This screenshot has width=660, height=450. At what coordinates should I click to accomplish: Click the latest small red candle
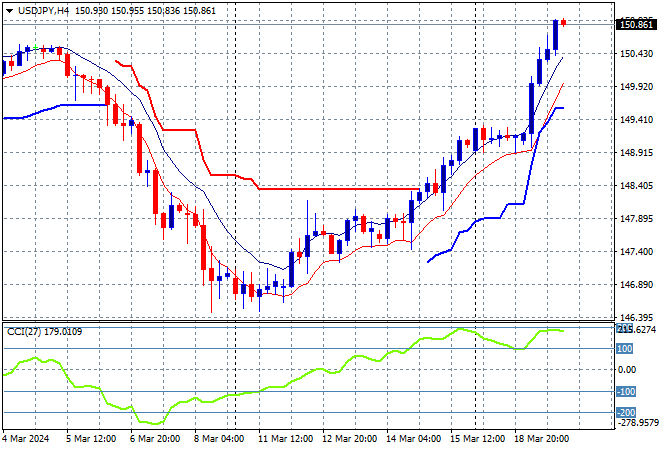(x=563, y=22)
